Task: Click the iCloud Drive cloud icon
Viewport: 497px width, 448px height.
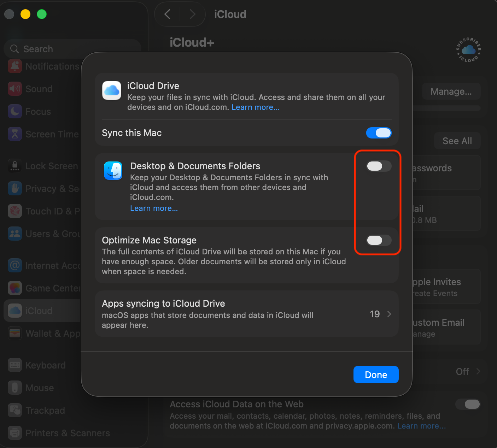Action: pyautogui.click(x=112, y=90)
